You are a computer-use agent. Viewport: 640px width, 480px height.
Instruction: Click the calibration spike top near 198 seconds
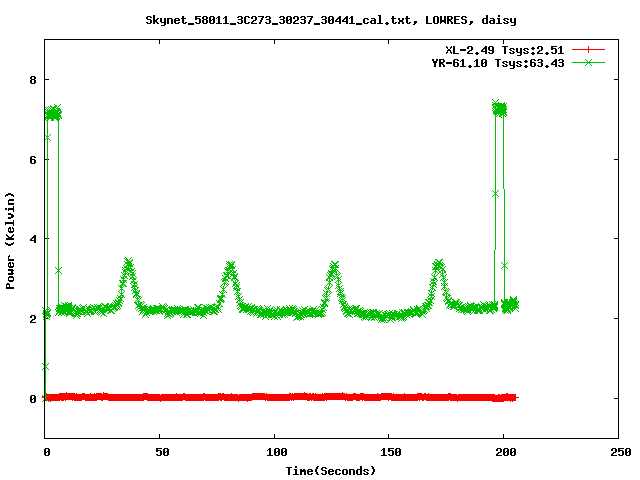(x=500, y=109)
